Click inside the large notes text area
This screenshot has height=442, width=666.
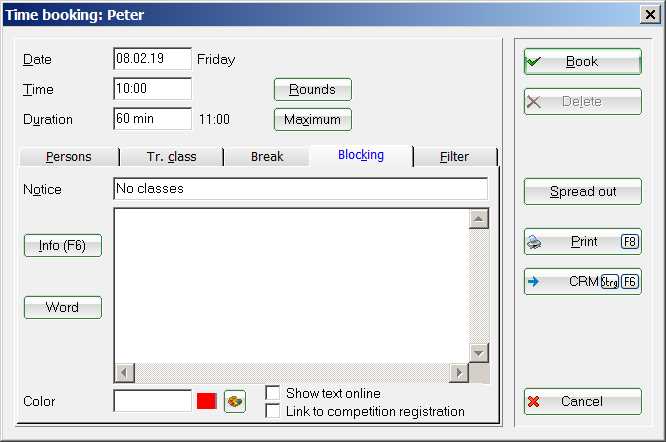(292, 285)
